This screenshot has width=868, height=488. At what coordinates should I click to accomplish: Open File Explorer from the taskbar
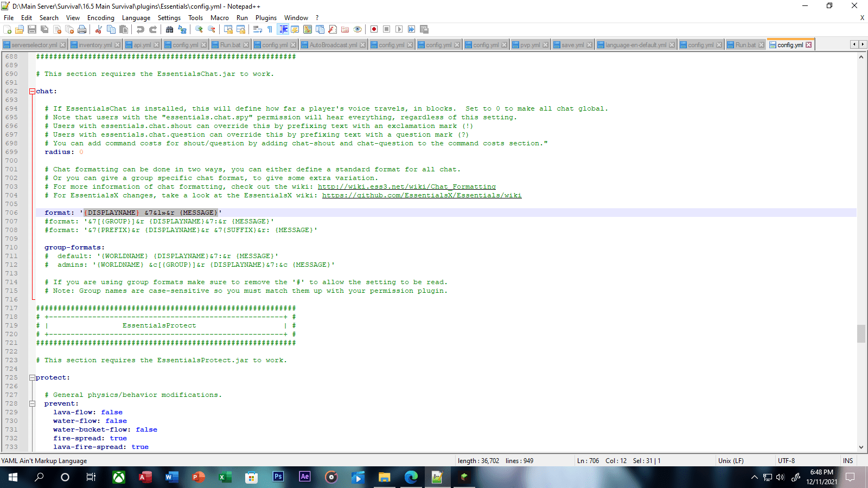point(385,477)
